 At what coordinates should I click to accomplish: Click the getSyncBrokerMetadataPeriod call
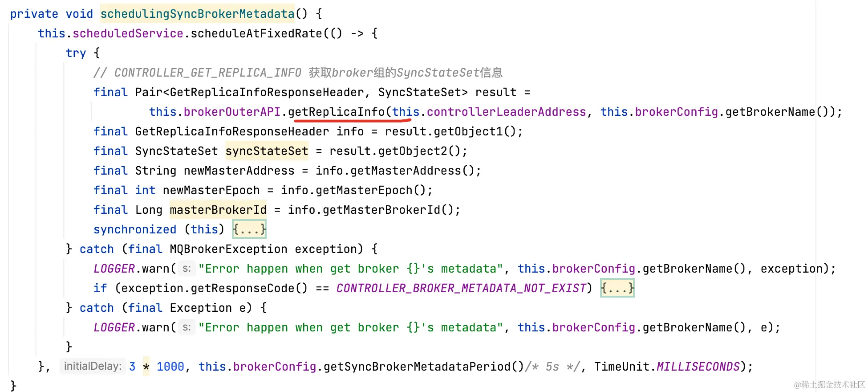point(417,367)
